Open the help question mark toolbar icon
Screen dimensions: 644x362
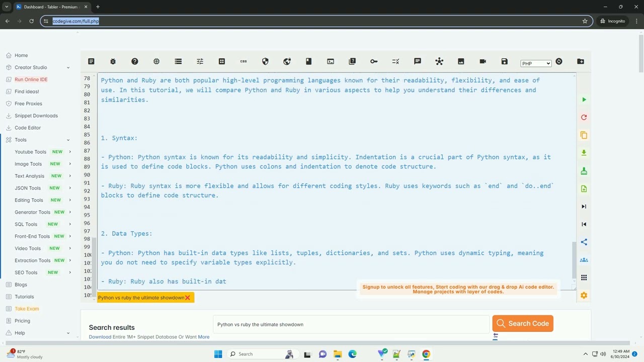[x=135, y=61]
